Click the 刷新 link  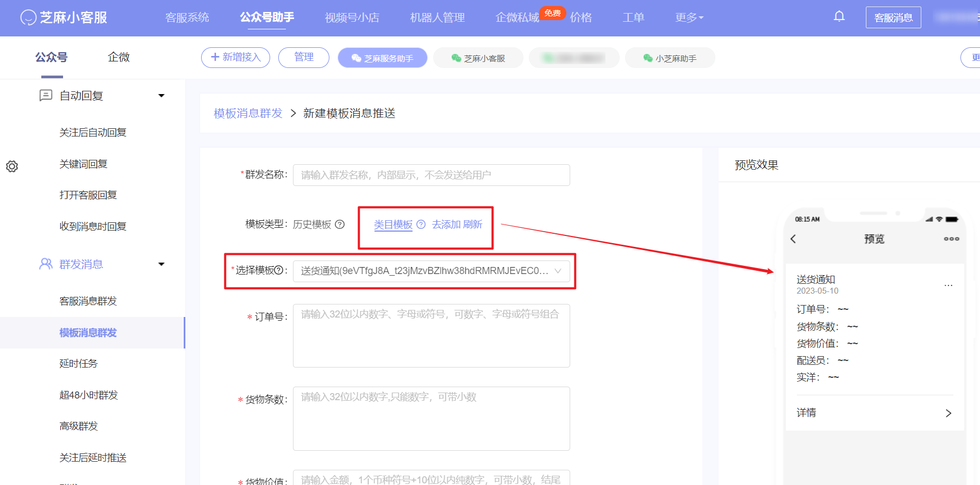click(472, 225)
